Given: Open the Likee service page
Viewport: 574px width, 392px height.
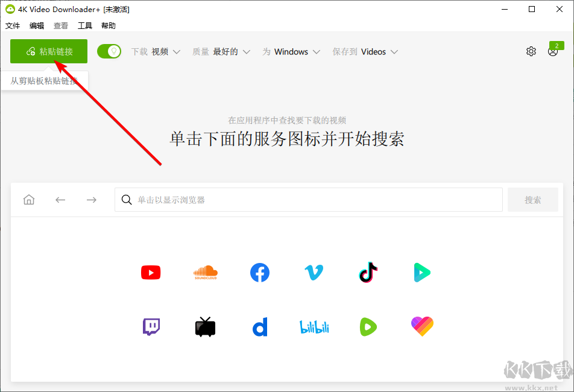Looking at the screenshot, I should point(422,326).
